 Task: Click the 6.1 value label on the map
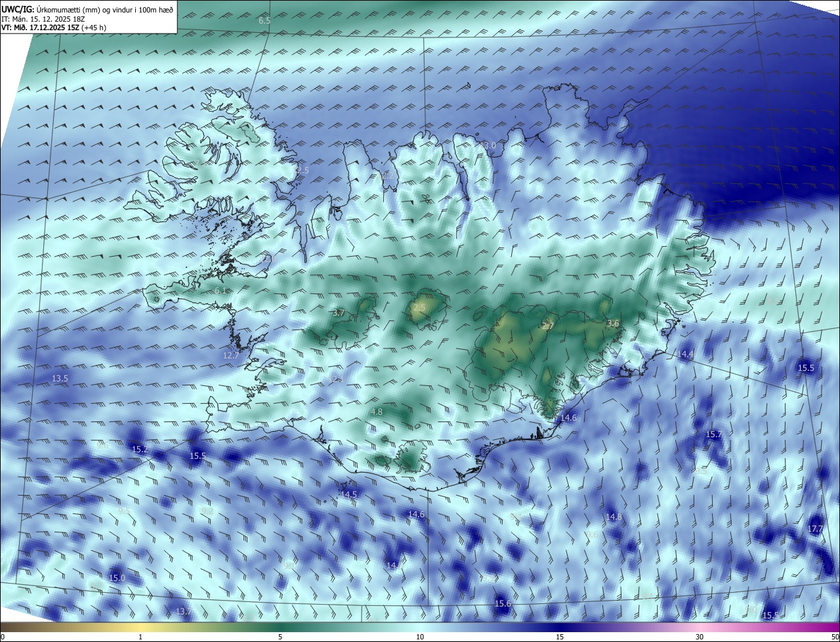point(220,290)
